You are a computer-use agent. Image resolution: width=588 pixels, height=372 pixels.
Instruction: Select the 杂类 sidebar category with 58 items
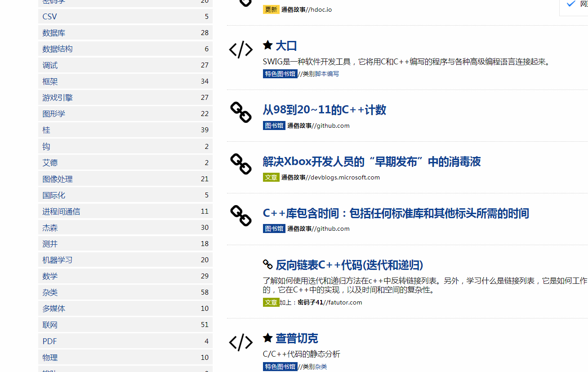pos(125,292)
